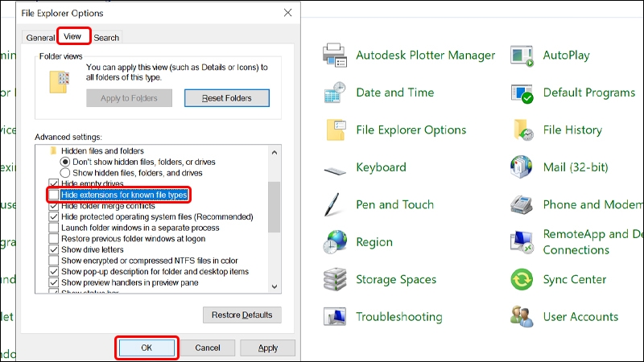Open File History link text
Viewport: 644px width, 362px height.
pos(572,130)
